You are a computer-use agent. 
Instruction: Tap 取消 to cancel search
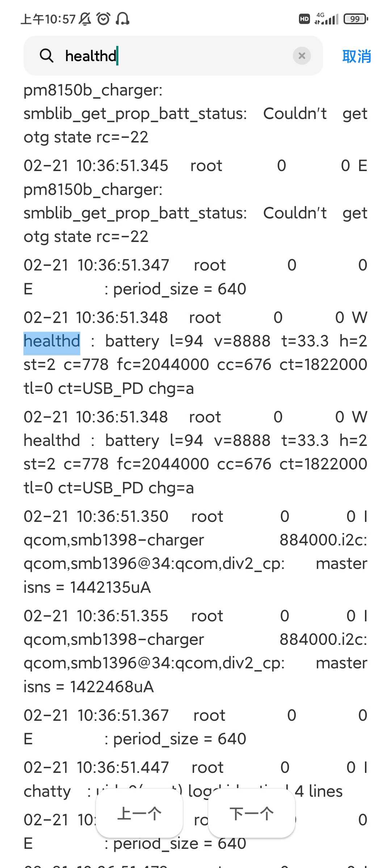pyautogui.click(x=357, y=56)
